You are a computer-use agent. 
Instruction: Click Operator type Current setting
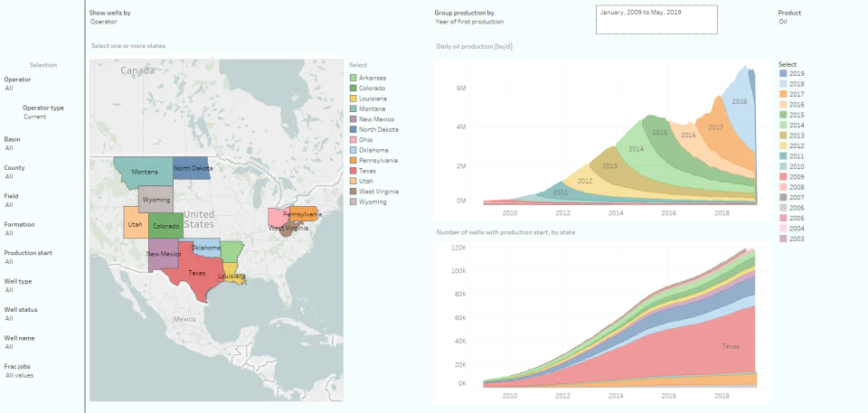pos(43,112)
